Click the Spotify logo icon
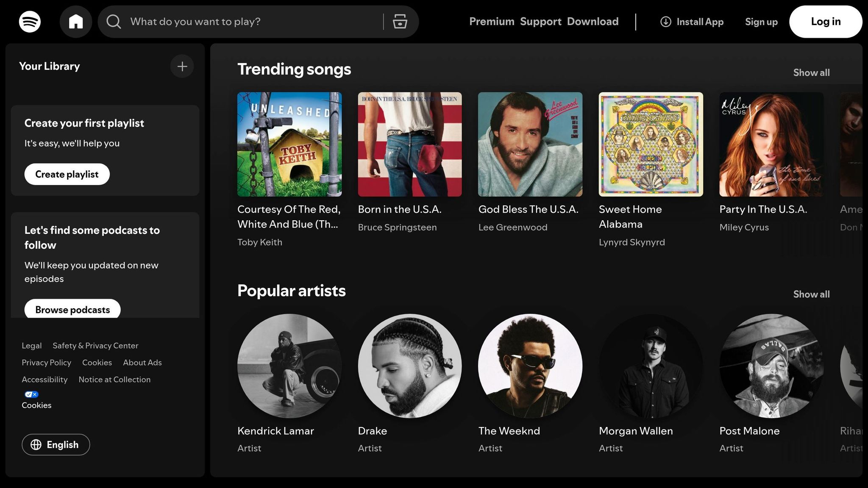 [30, 22]
